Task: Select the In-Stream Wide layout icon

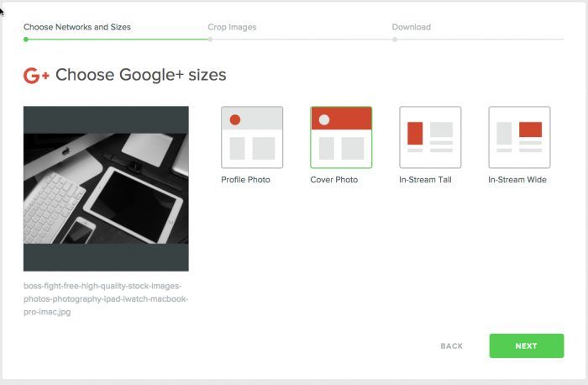Action: (x=519, y=137)
